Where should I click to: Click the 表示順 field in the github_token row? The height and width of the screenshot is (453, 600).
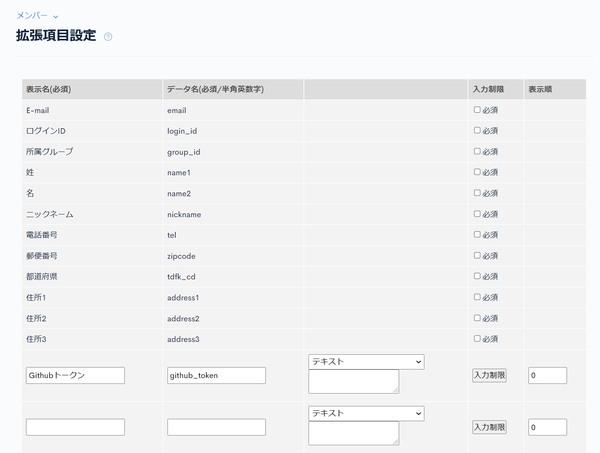548,375
